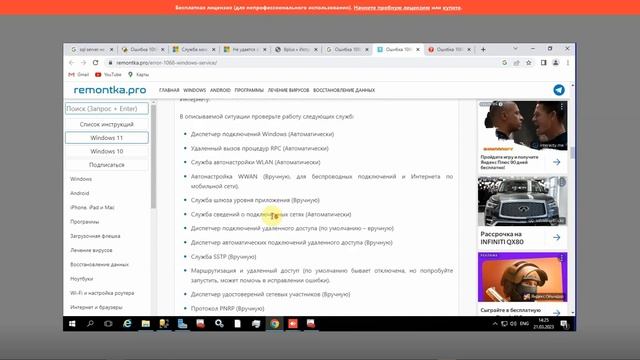Screen dimensions: 640x360
Task: Open the Ноутбуки sidebar link
Action: click(82, 279)
